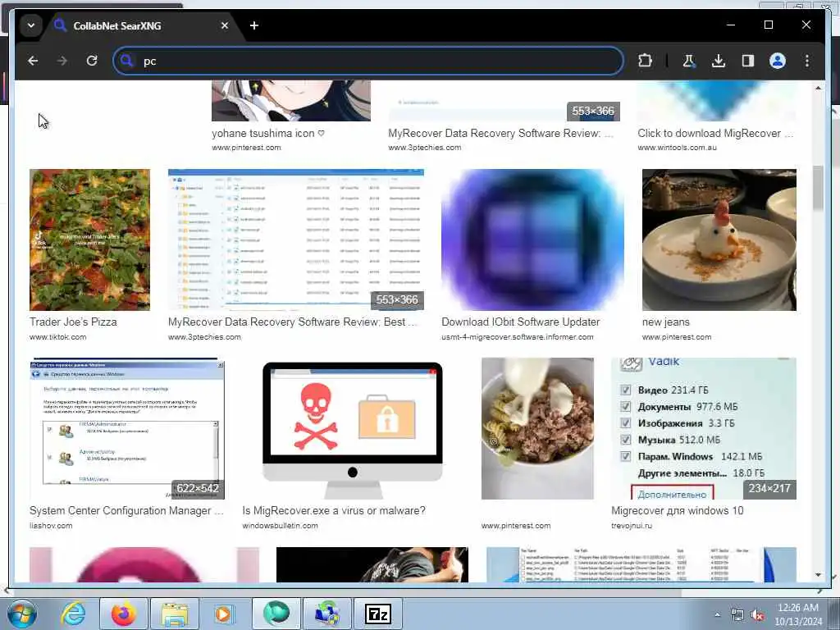
Task: Open a new tab with plus button
Action: [x=254, y=25]
